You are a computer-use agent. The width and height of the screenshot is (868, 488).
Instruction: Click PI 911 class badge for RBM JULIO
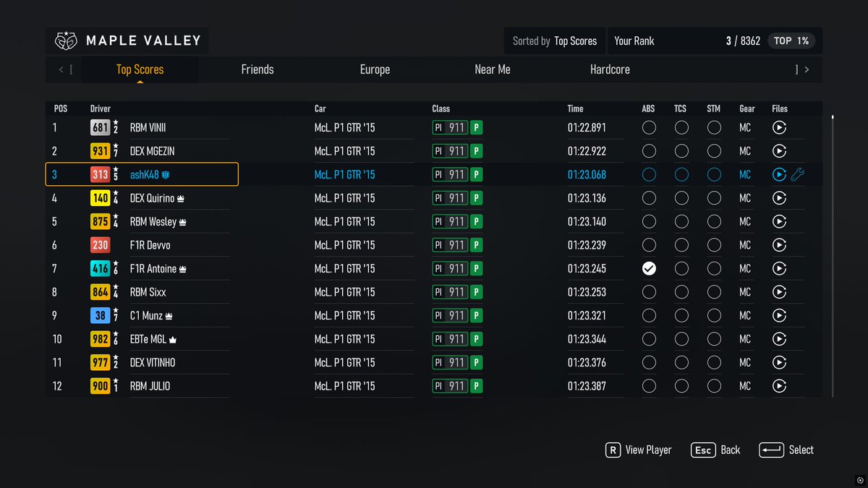(x=450, y=386)
